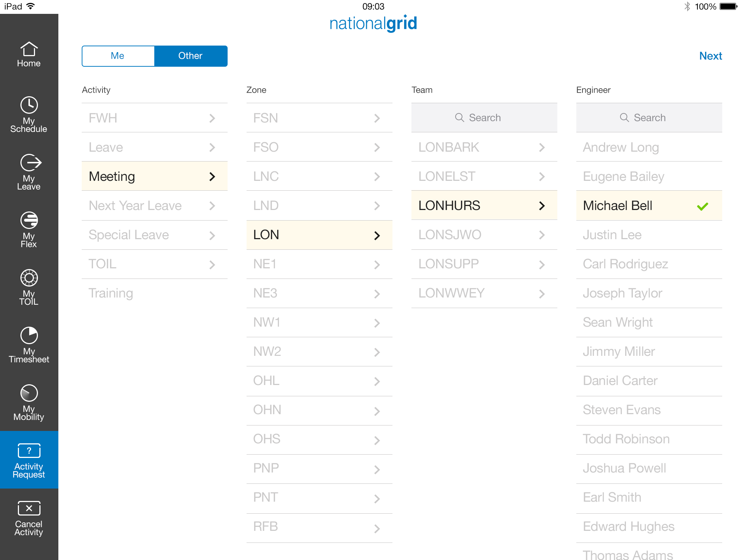Select the Other segment toggle
747x560 pixels.
(190, 56)
